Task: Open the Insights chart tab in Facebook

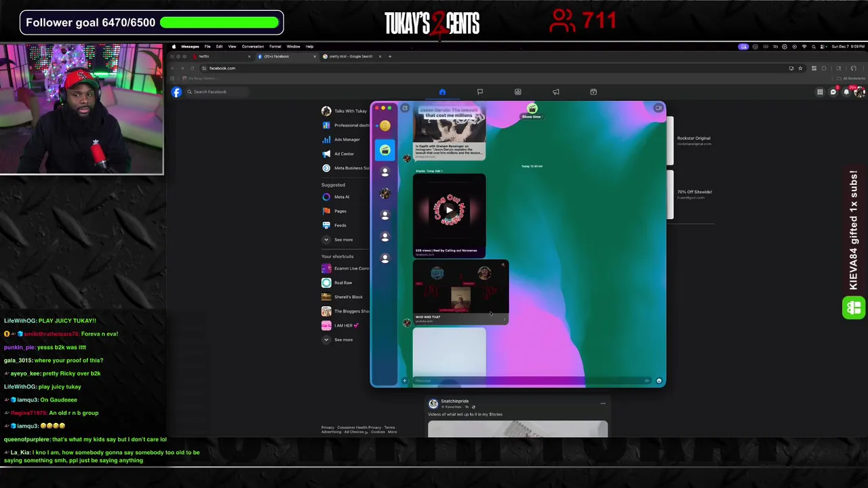Action: coord(517,92)
